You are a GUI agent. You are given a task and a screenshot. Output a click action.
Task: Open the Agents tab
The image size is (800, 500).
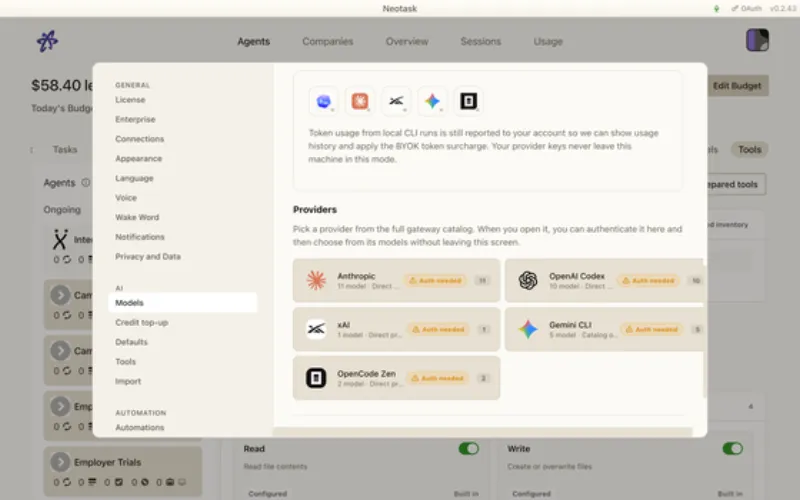tap(254, 41)
